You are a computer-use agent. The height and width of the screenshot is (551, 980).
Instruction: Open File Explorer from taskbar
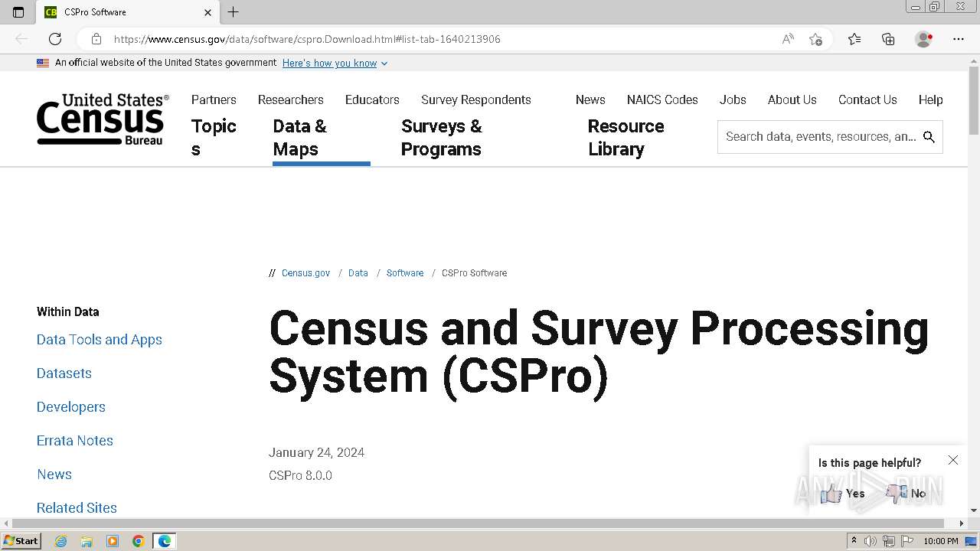click(x=87, y=541)
